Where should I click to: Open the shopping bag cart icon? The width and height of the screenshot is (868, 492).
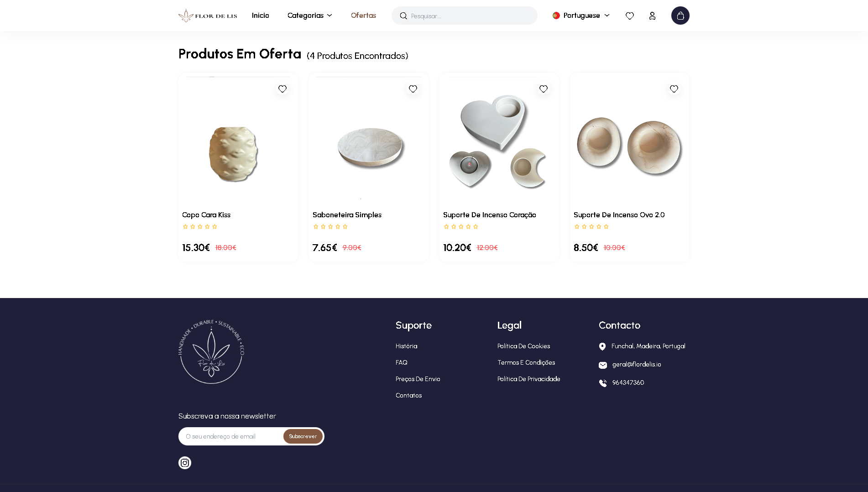point(680,16)
